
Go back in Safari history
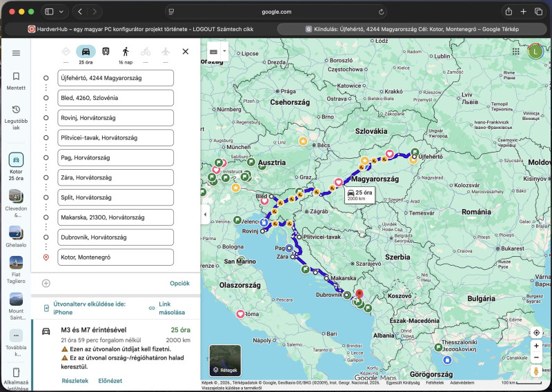pyautogui.click(x=80, y=12)
